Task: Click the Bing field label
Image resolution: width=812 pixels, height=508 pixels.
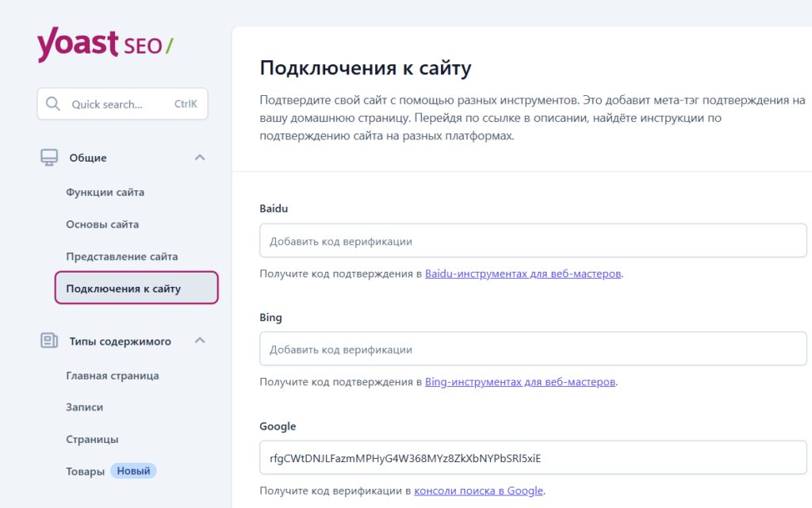Action: [x=271, y=317]
